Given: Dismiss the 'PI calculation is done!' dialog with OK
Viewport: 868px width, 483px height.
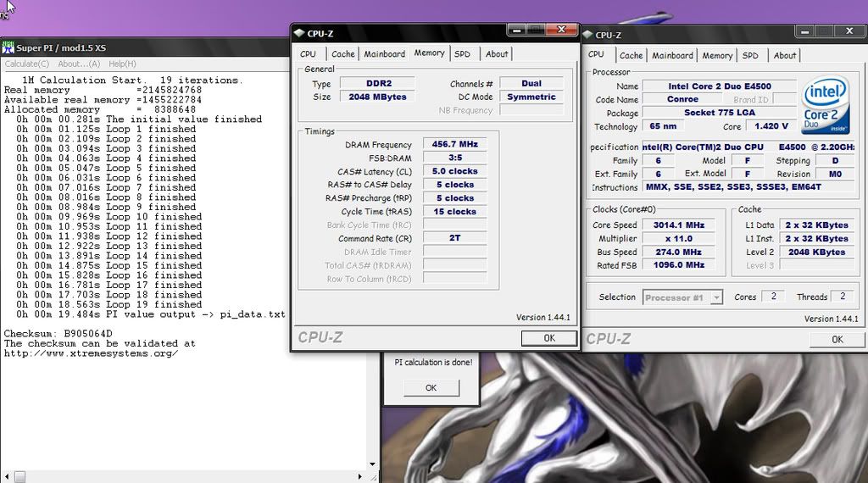Looking at the screenshot, I should tap(431, 387).
